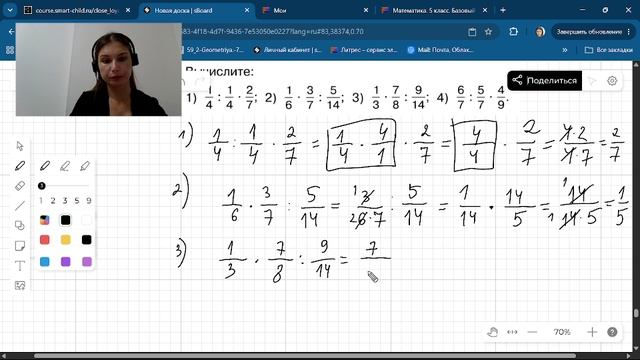Screen dimensions: 640x360
Task: Pick the selected black color swatch
Action: [x=65, y=220]
